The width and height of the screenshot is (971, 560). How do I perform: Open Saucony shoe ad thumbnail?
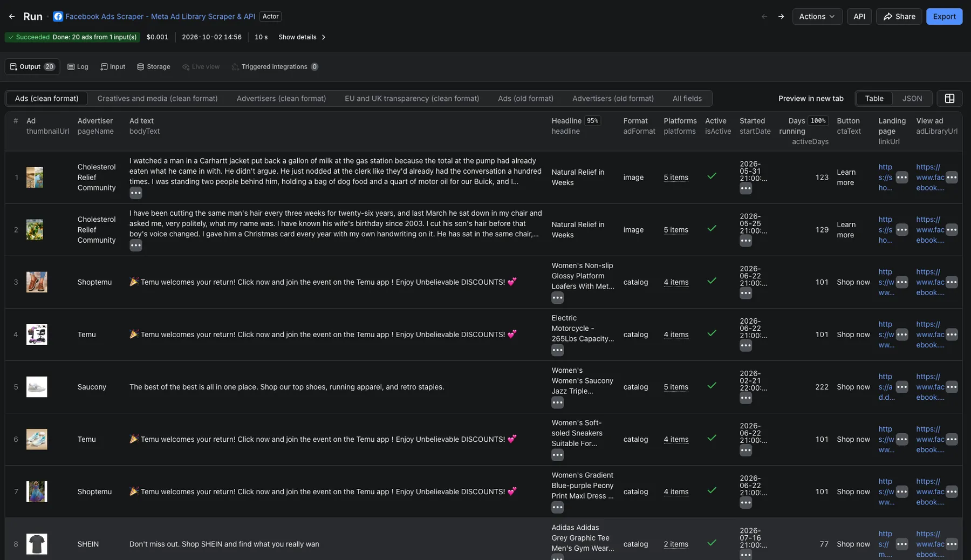(37, 387)
